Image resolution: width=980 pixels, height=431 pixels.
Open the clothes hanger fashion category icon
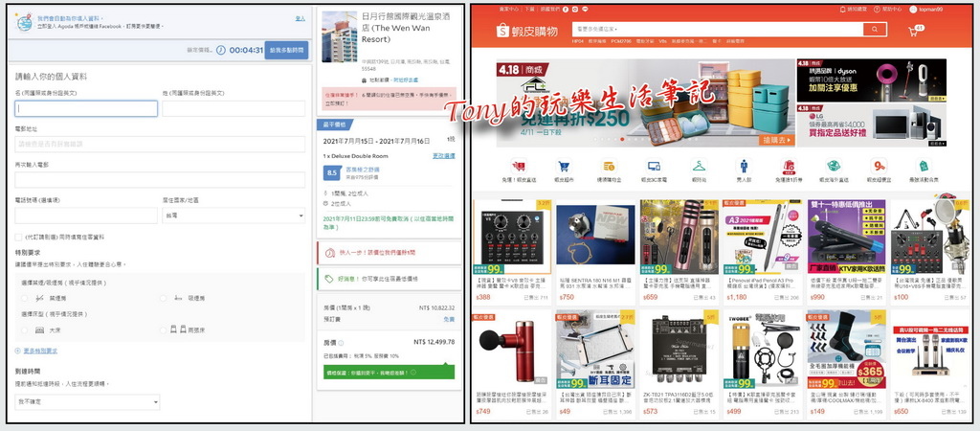pyautogui.click(x=699, y=167)
